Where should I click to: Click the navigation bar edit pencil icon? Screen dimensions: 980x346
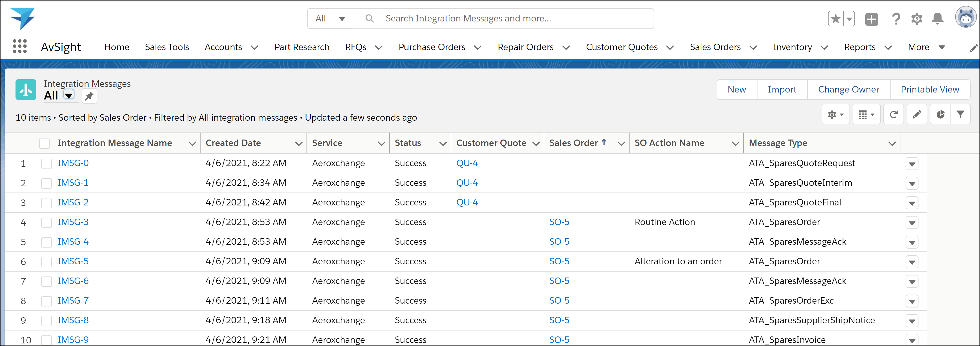coord(974,48)
